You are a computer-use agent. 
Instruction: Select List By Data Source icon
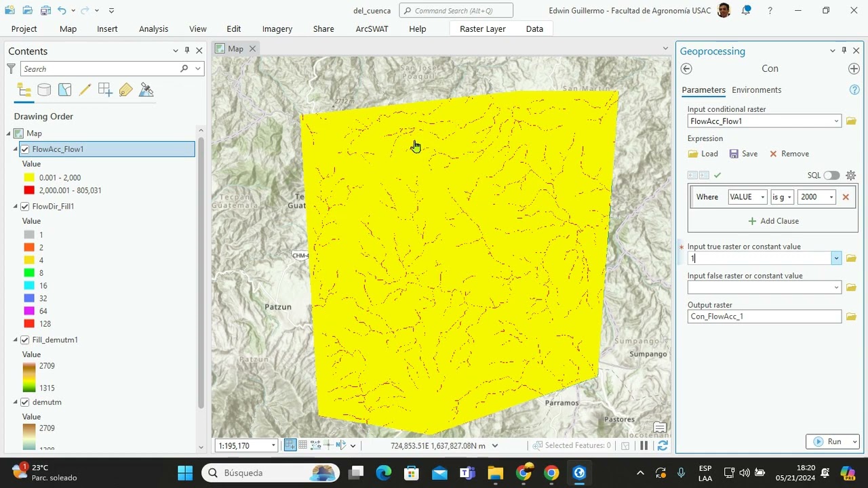point(44,89)
